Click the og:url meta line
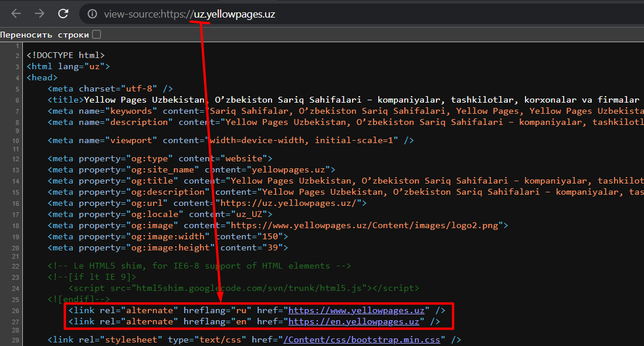This screenshot has width=644, height=346. [x=207, y=203]
